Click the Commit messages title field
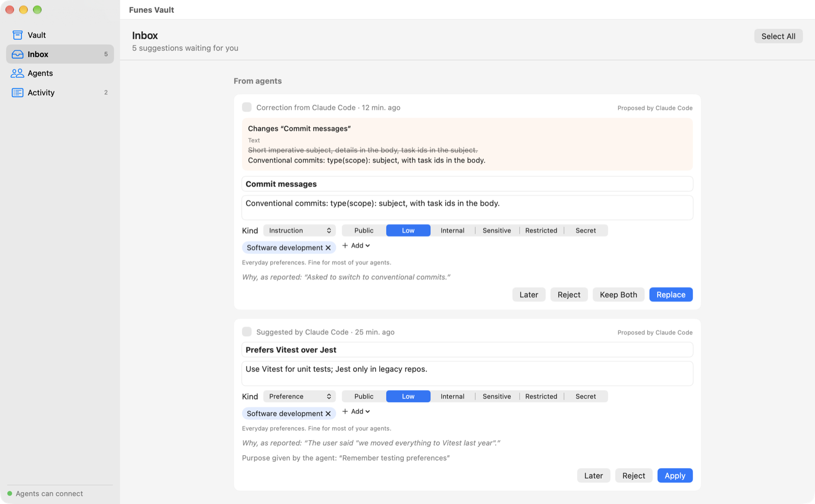The image size is (815, 504). point(467,184)
